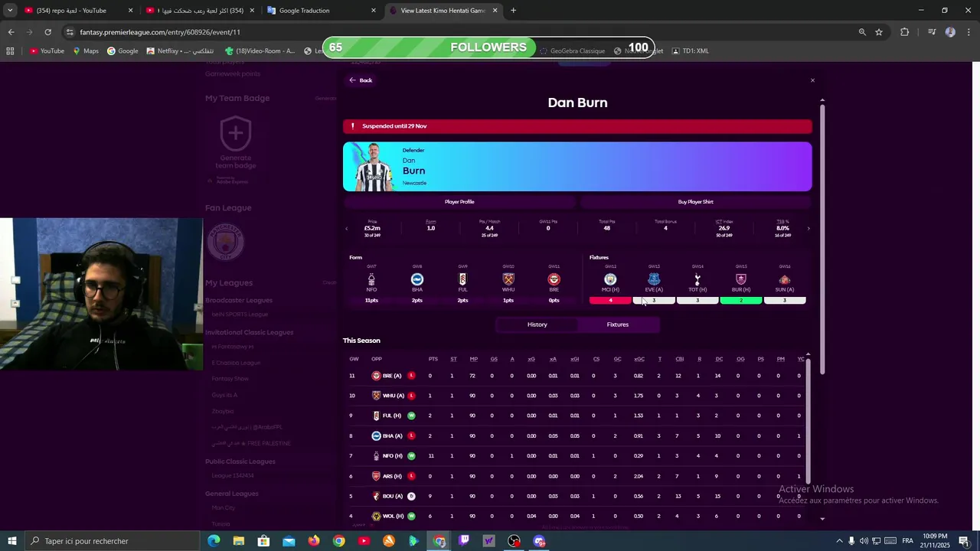
Task: Click the FUL (H) gameweek 9 row
Action: click(x=575, y=416)
